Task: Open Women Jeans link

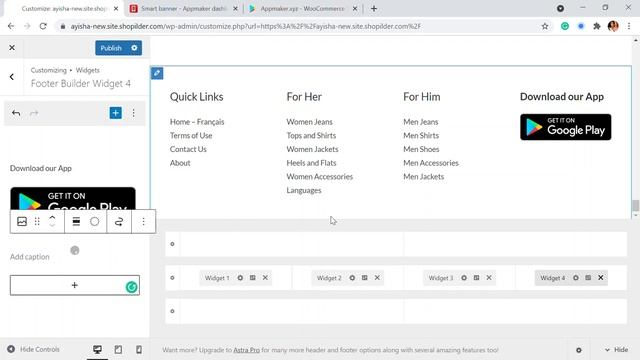Action: pos(309,122)
